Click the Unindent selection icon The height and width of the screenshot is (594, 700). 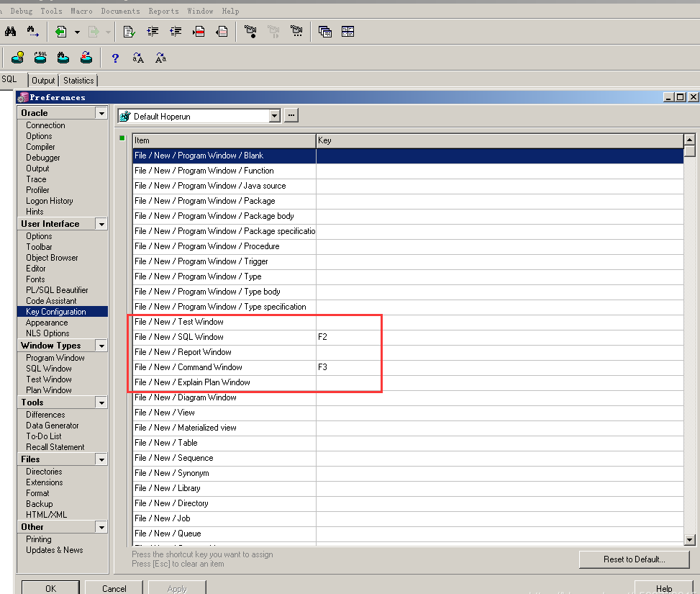[176, 32]
